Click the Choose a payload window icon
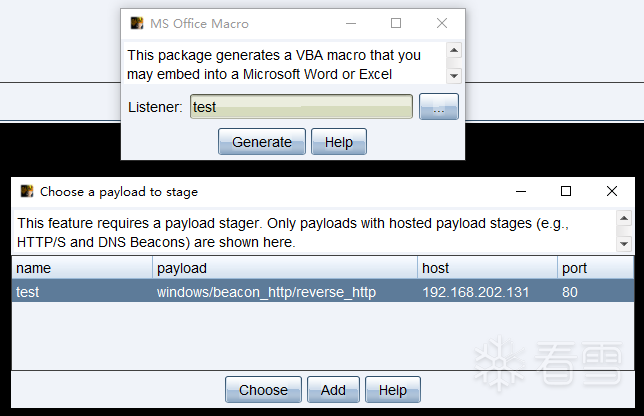The image size is (644, 416). tap(27, 191)
